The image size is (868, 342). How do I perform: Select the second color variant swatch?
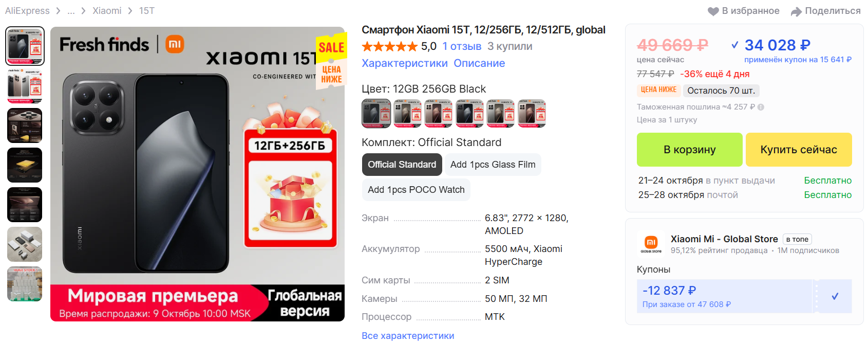pos(408,113)
